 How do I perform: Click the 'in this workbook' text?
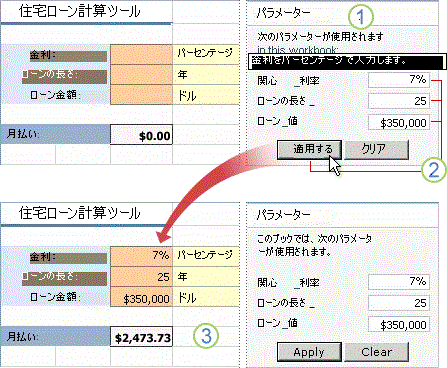(x=297, y=50)
